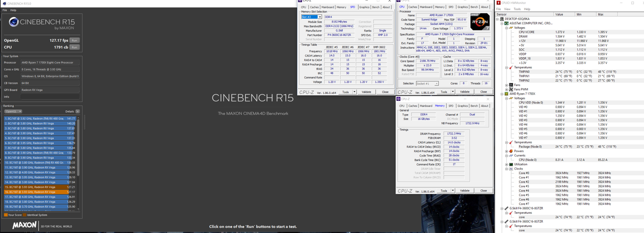644x233 pixels.
Task: Click the MAXON logo in bottom bar
Action: point(24,225)
